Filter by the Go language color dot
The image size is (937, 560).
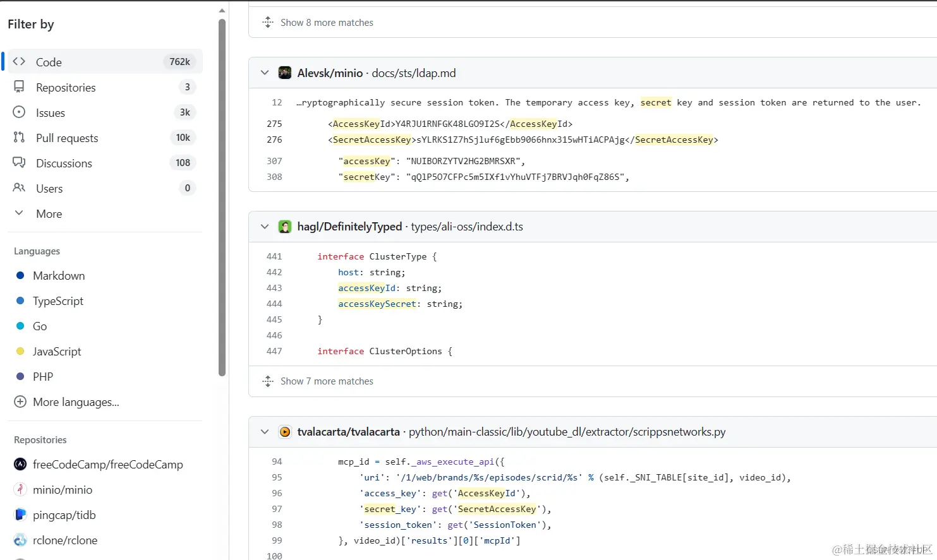click(x=20, y=326)
